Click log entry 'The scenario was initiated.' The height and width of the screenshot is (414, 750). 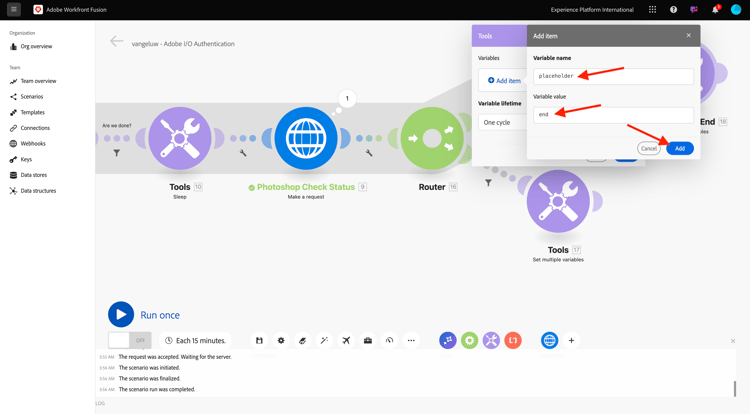click(149, 368)
